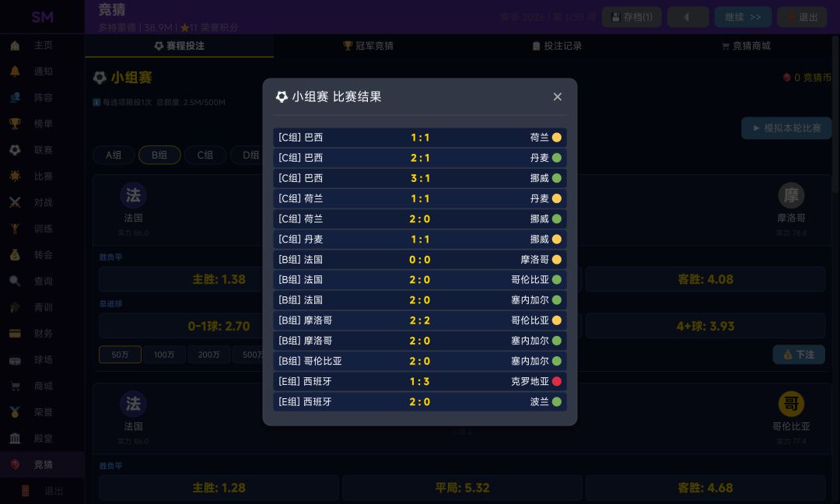840x504 pixels.
Task: Click the [C组] 巴西 2:1 丹麦 result row
Action: point(420,158)
